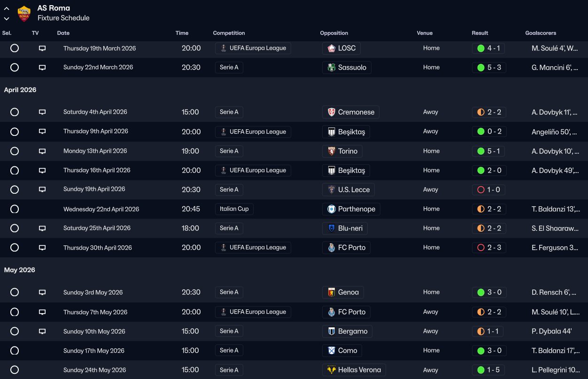Open the 4 - 1 result against LOSC
Viewport: 588px width, 379px height.
click(489, 48)
